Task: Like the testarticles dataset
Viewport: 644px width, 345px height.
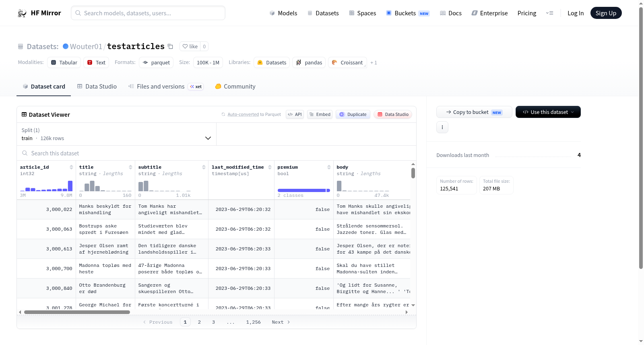Action: click(190, 46)
